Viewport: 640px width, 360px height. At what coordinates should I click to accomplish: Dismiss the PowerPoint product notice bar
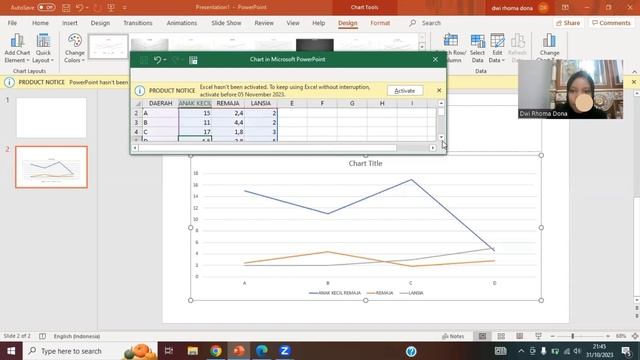click(634, 82)
